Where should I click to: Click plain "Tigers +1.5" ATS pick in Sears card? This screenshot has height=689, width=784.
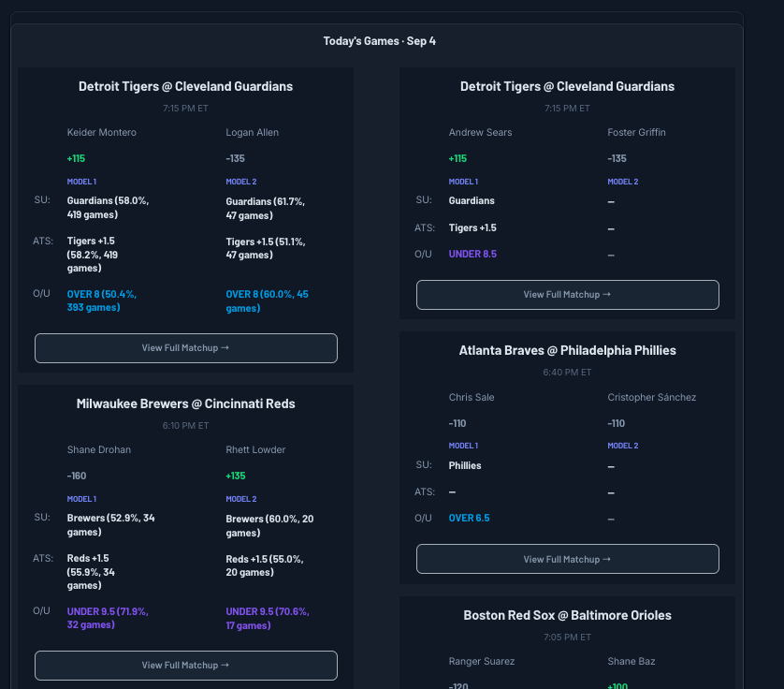pyautogui.click(x=472, y=228)
